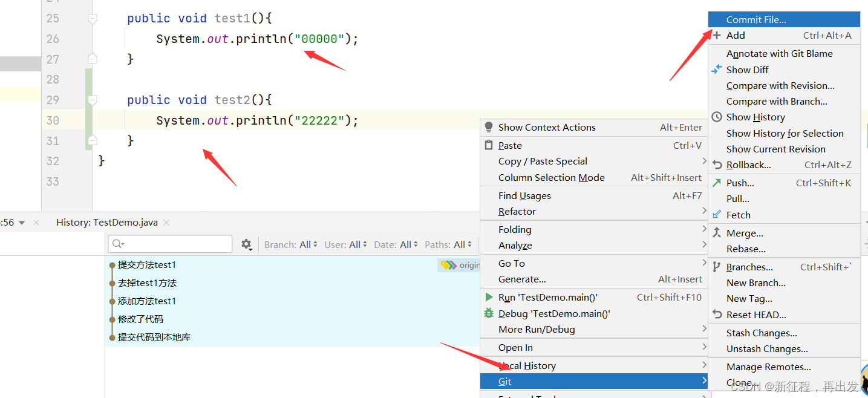
Task: Expand the Folding submenu
Action: coord(593,229)
